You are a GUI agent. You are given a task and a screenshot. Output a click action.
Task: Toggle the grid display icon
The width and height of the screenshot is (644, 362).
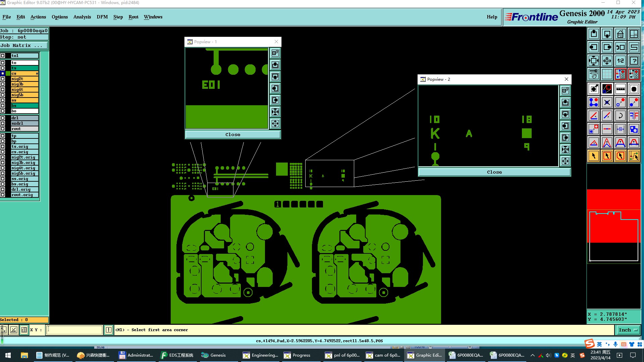pyautogui.click(x=607, y=74)
